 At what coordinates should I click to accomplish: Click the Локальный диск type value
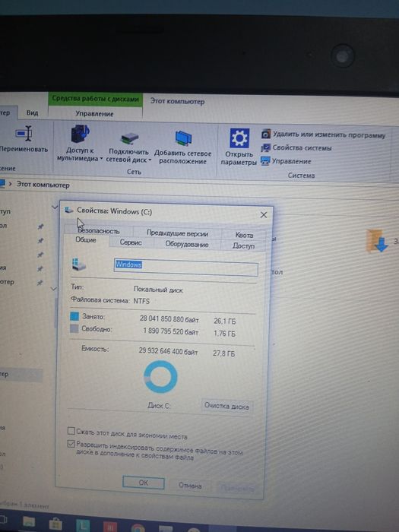click(158, 290)
